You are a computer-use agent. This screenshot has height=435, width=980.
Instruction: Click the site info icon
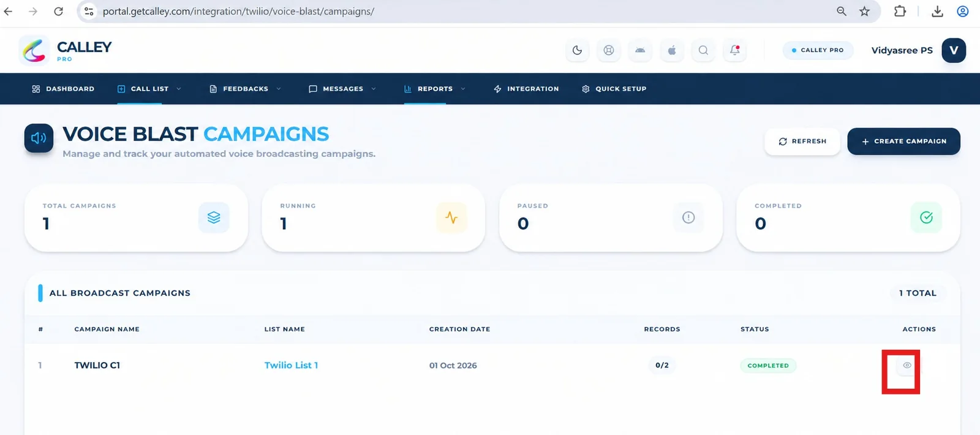pos(89,11)
